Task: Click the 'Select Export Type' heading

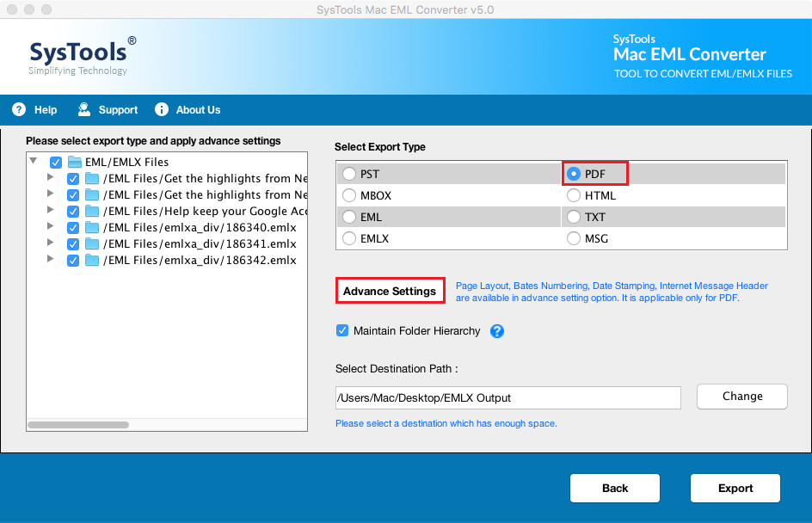Action: click(x=380, y=147)
